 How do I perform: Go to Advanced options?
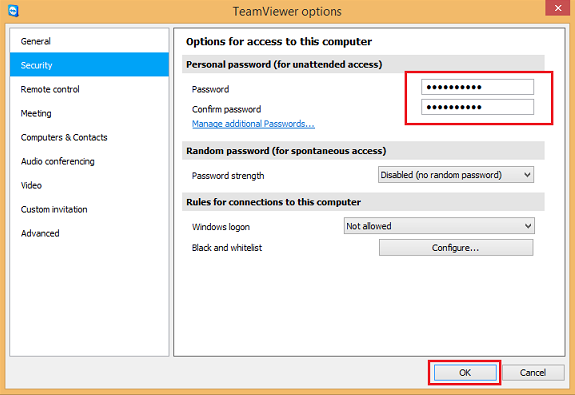[89, 233]
